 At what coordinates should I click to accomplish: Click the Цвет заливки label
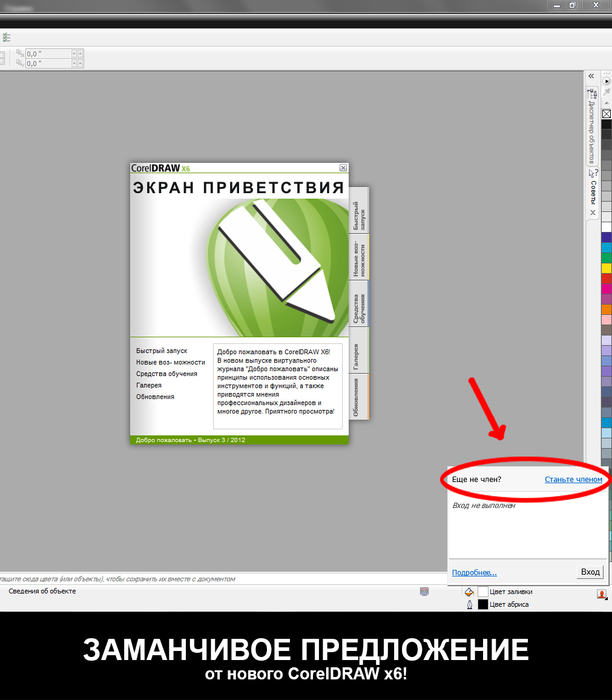pyautogui.click(x=511, y=592)
